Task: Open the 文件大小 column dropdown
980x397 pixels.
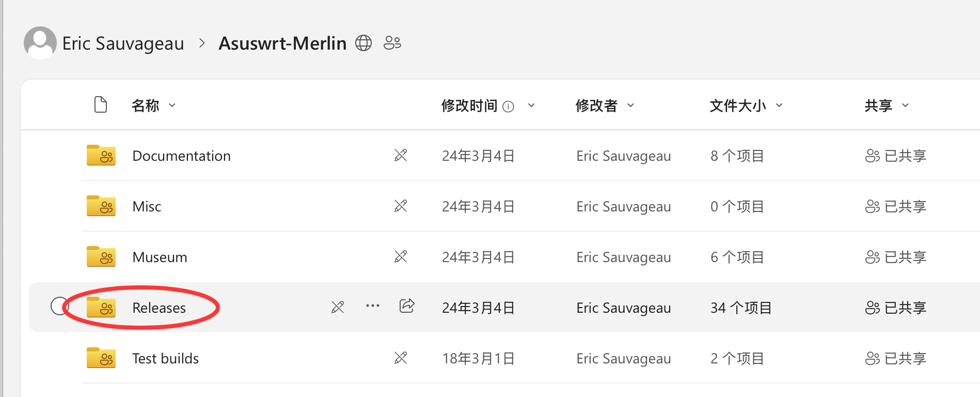Action: point(780,105)
